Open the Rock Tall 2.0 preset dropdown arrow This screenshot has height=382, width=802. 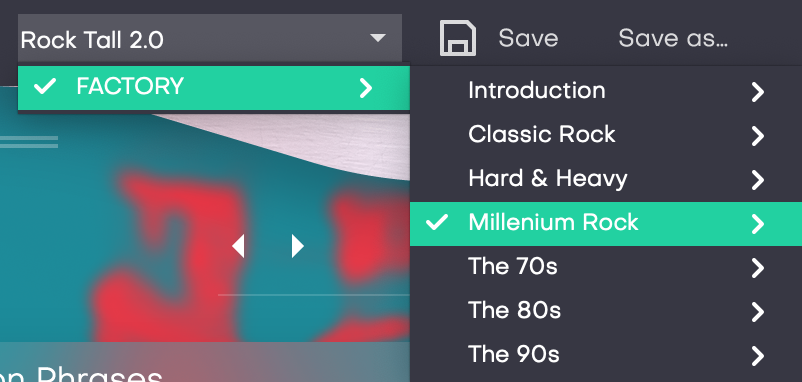(378, 38)
